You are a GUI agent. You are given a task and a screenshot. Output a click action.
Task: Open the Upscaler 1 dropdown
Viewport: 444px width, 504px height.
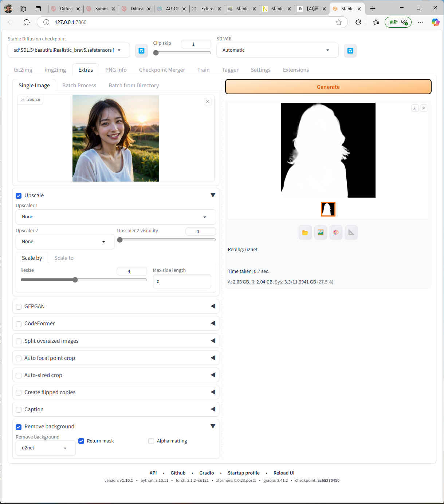click(115, 217)
